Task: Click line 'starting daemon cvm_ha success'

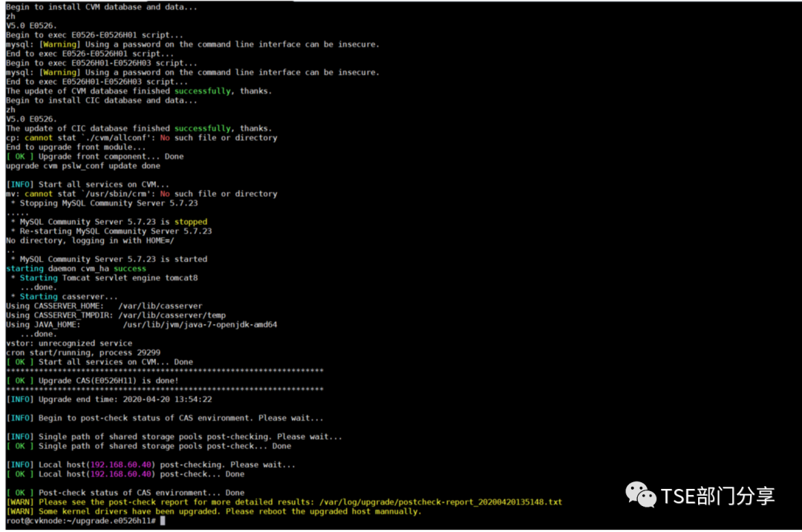Action: pyautogui.click(x=76, y=269)
